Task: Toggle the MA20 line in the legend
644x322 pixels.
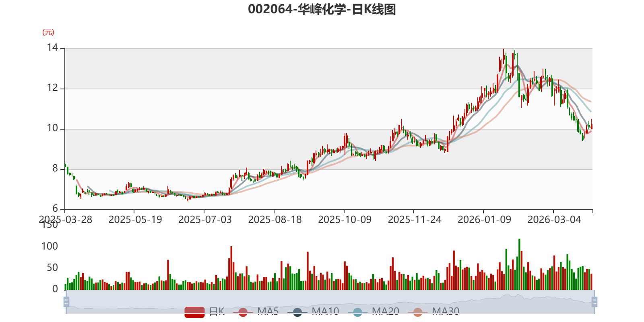Action: tap(374, 312)
